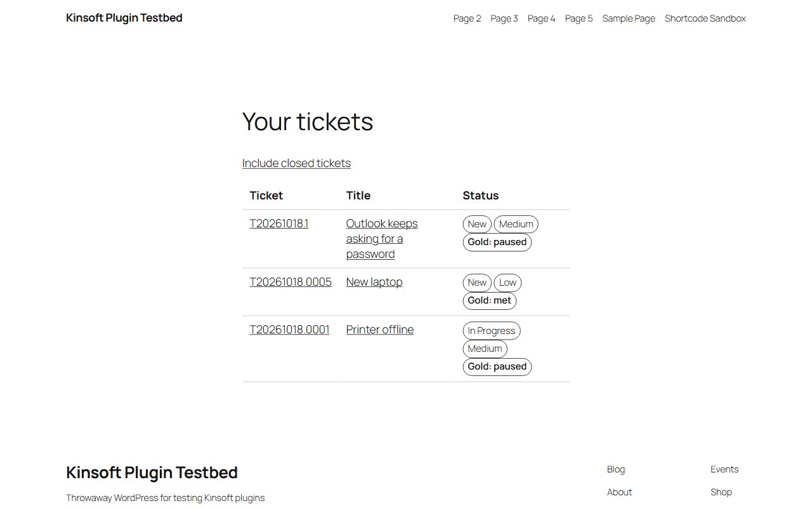Click the Ticket column header

(x=266, y=196)
